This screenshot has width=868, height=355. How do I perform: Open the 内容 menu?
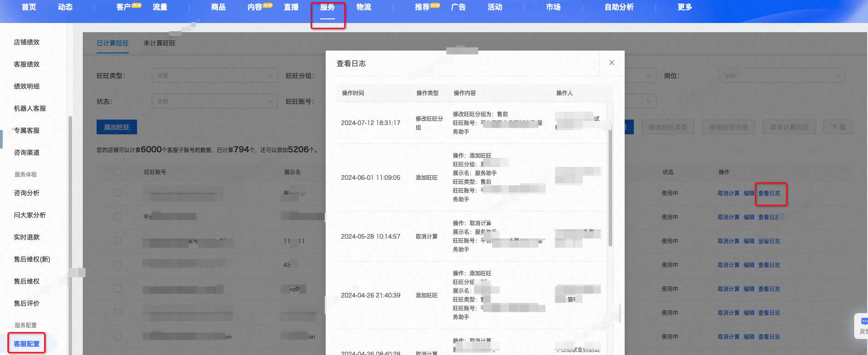point(255,7)
